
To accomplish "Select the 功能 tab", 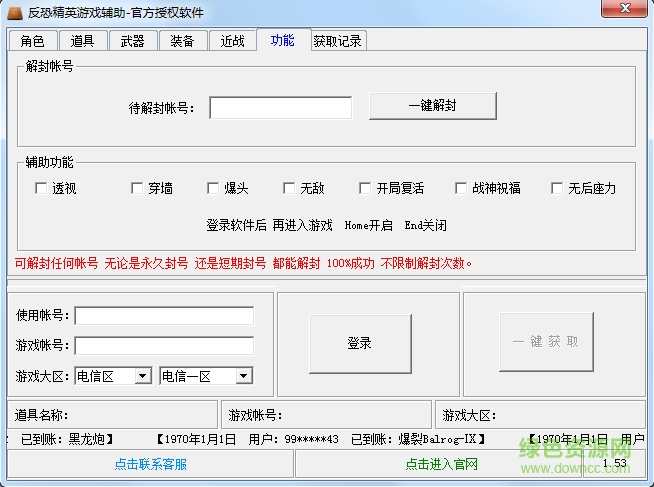I will [283, 40].
